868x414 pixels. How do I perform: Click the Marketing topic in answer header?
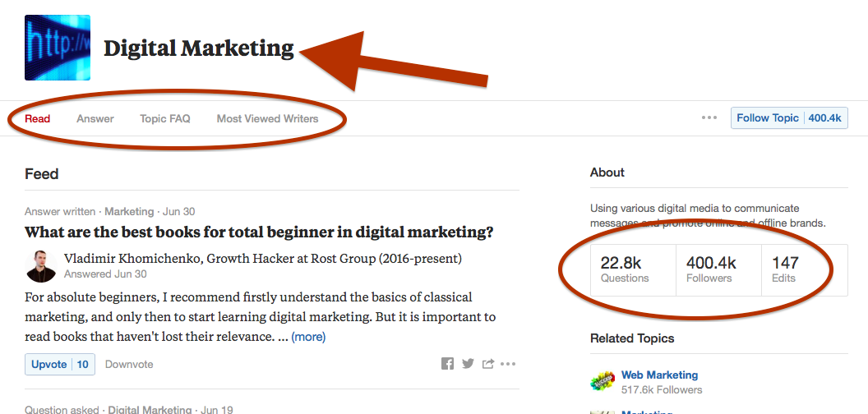click(x=129, y=211)
